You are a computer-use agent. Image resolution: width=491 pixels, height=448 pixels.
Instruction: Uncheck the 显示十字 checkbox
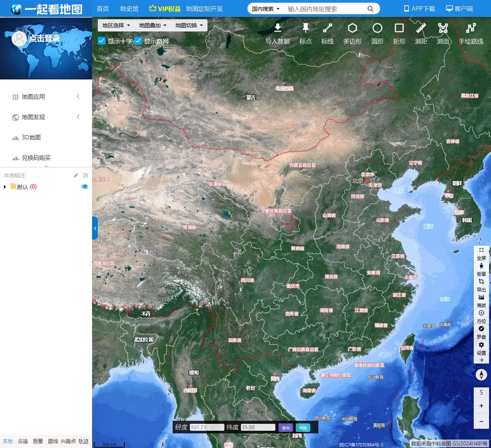[102, 41]
